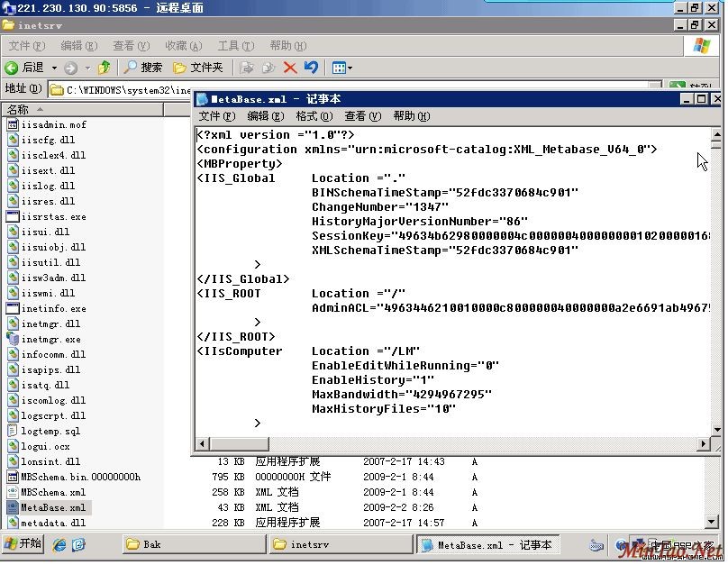Sort files by the Name (名称) column header

tap(81, 109)
